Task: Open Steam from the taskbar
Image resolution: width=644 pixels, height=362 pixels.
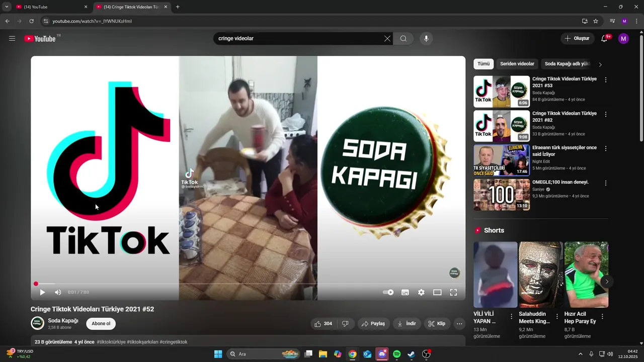Action: point(411,354)
